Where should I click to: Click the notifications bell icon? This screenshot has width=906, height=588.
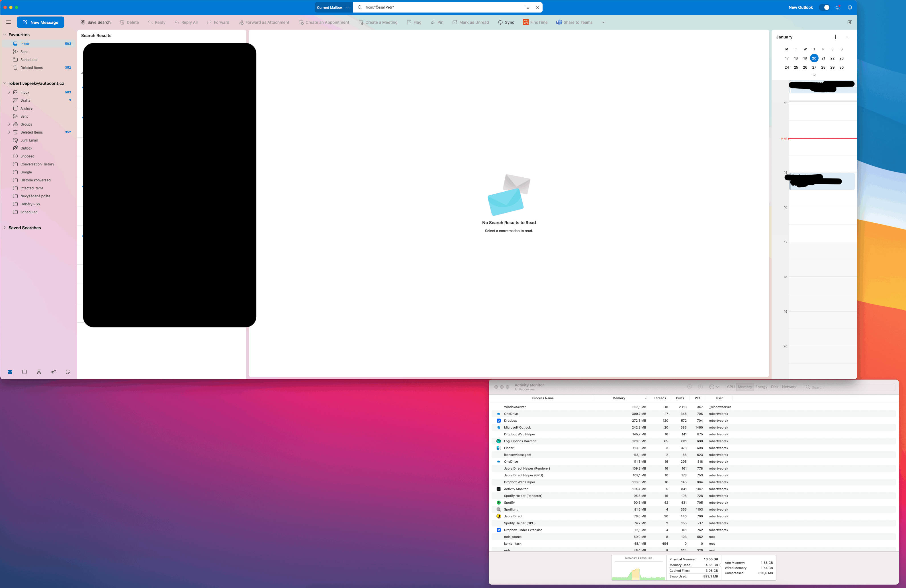[850, 7]
